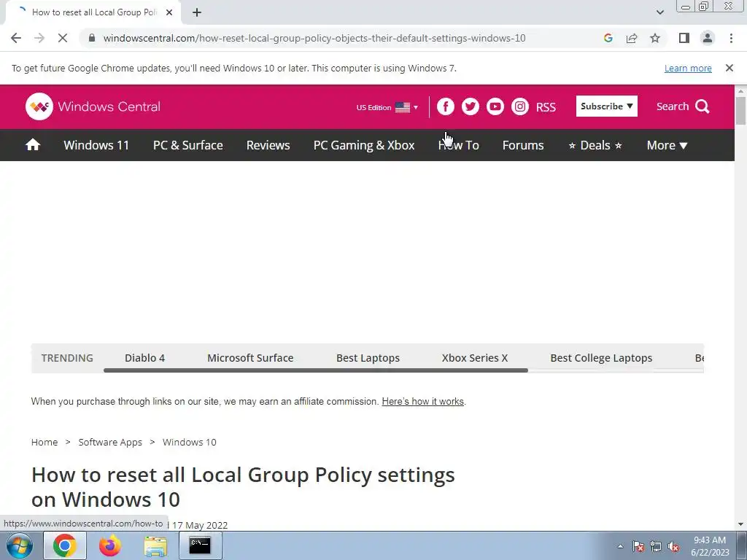
Task: Open the Reviews menu item
Action: (268, 145)
